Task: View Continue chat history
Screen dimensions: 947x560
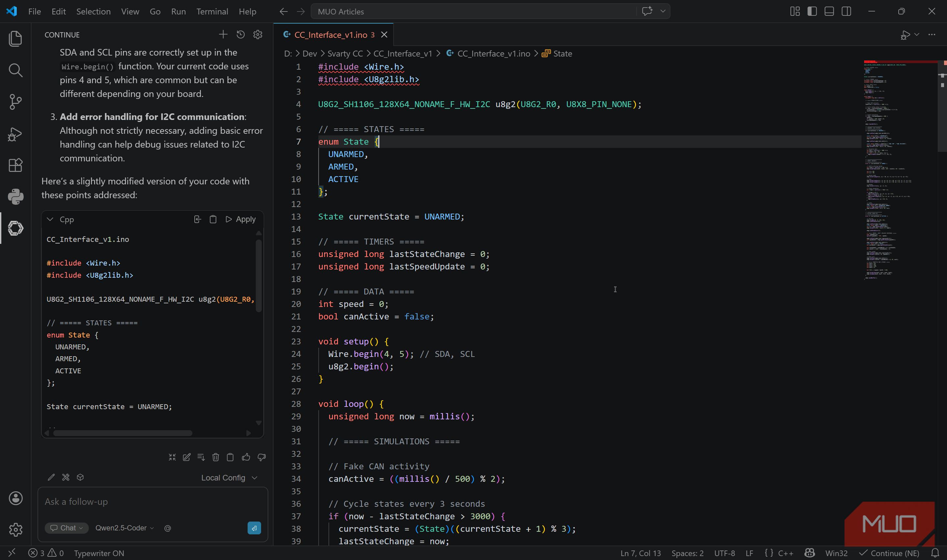Action: point(240,34)
